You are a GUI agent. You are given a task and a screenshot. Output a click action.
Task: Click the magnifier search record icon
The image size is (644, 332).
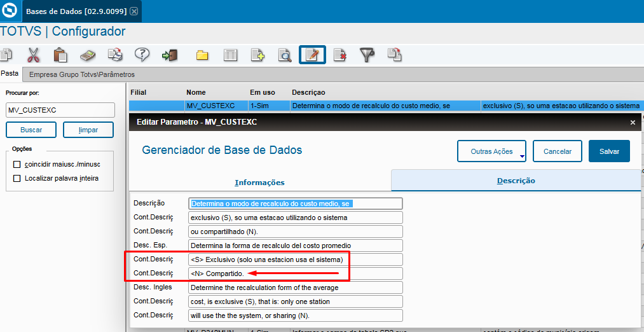[x=285, y=55]
